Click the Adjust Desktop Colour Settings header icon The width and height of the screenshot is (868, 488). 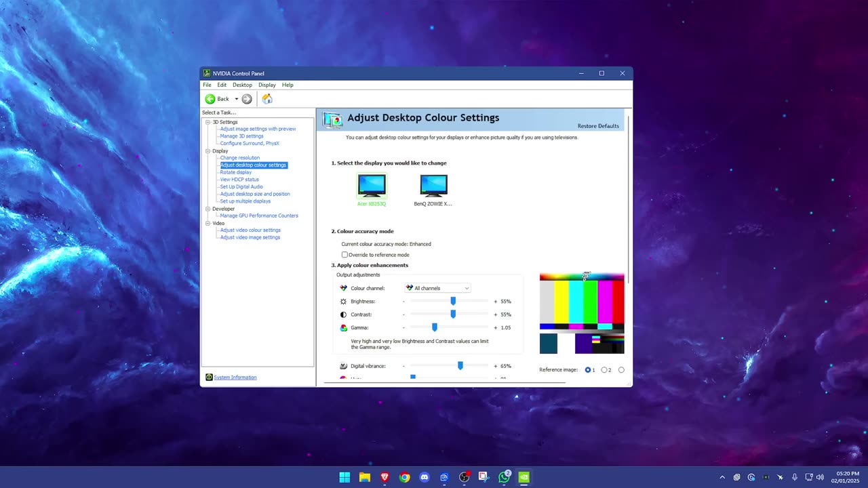(x=333, y=120)
